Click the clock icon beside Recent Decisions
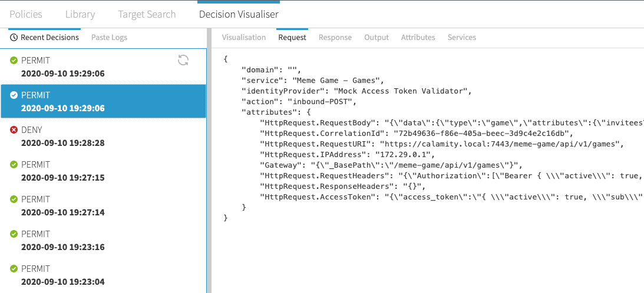Image resolution: width=644 pixels, height=293 pixels. tap(14, 38)
